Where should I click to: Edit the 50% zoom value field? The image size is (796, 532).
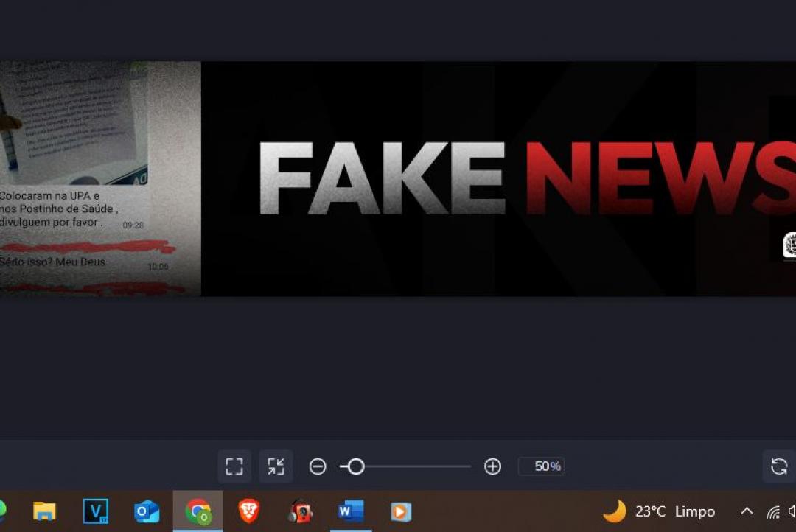tap(542, 466)
